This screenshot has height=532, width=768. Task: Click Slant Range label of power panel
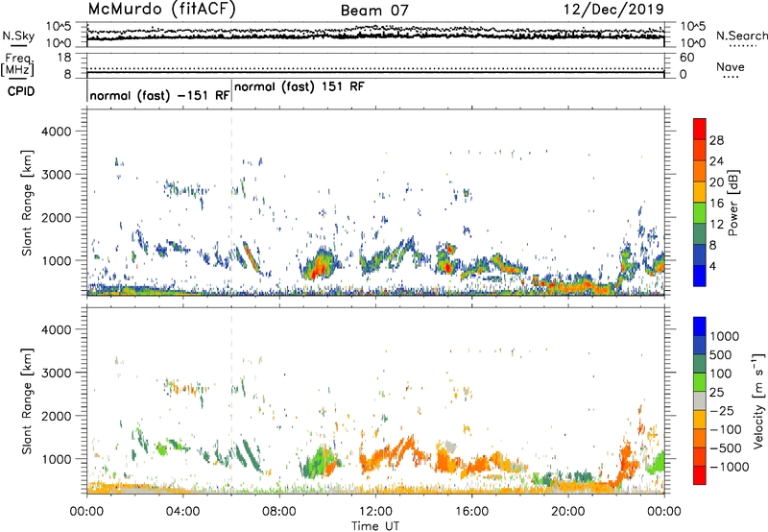pos(27,203)
